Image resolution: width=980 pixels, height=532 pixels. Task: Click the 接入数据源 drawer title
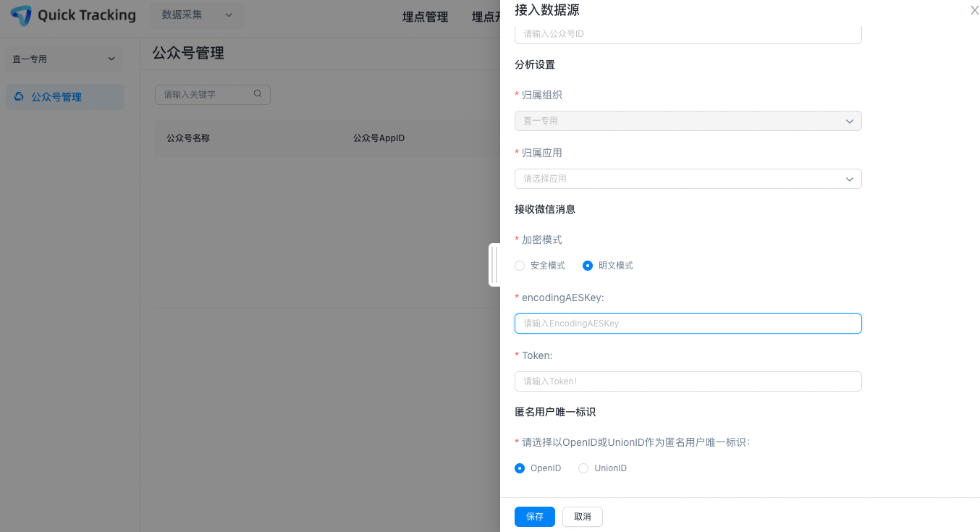pos(547,10)
